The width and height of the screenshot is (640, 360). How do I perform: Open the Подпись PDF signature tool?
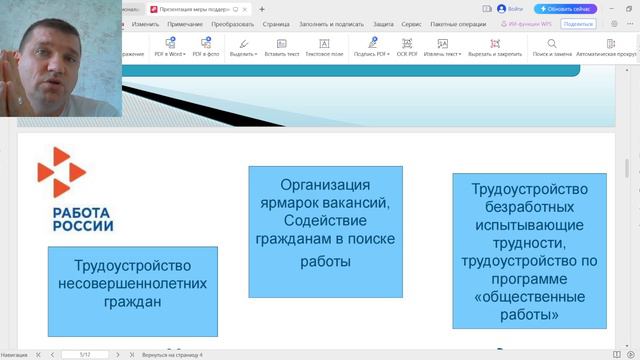(372, 47)
